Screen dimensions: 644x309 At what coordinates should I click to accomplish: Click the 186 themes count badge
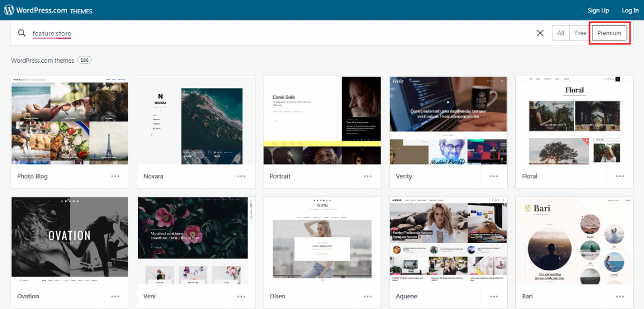(84, 60)
